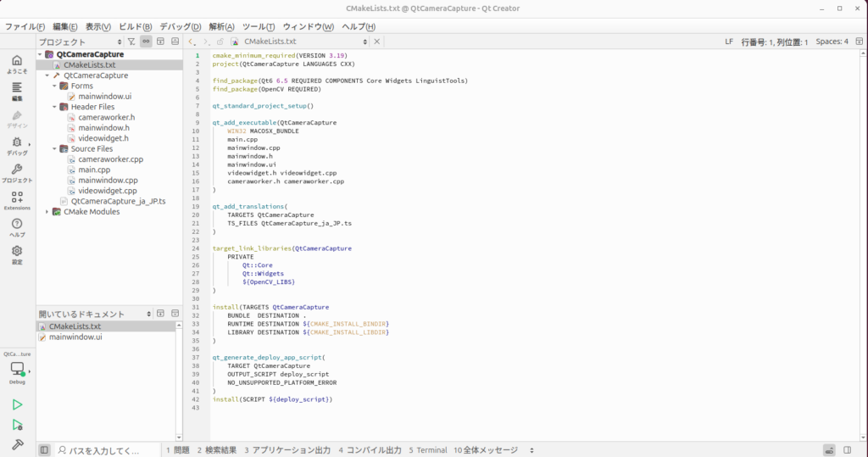Click the Spaces: 4 indentation setting
The width and height of the screenshot is (868, 457).
[x=832, y=42]
